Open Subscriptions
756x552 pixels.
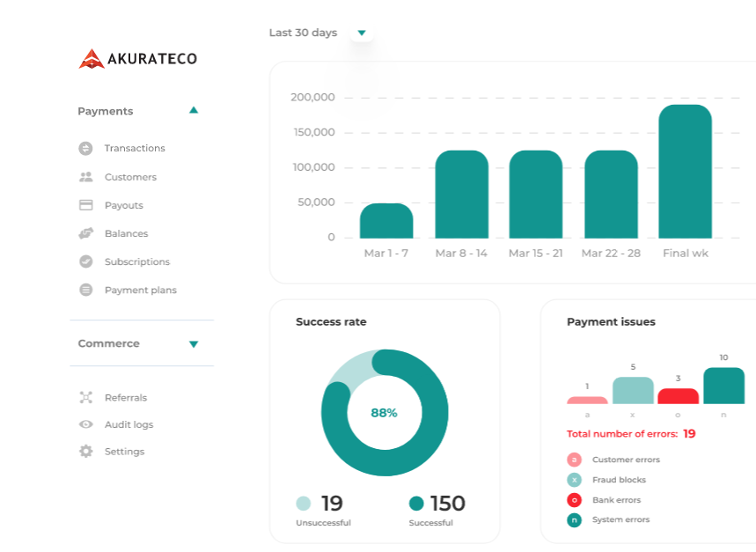(x=137, y=261)
